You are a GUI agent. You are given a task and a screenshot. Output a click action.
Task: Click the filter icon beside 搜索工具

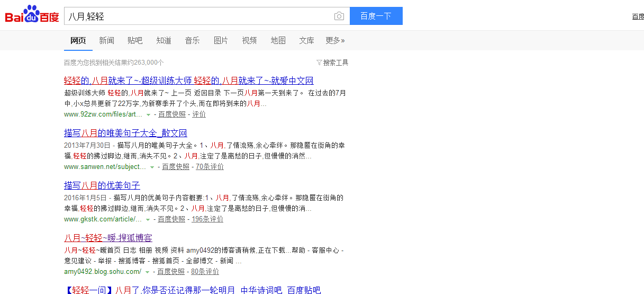[x=319, y=63]
